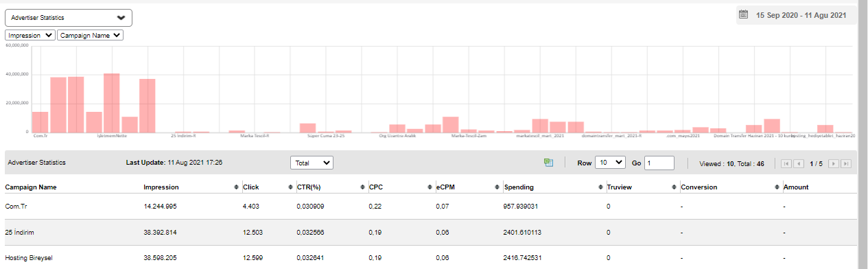The width and height of the screenshot is (868, 269).
Task: Click the Conversion column header text
Action: click(699, 187)
